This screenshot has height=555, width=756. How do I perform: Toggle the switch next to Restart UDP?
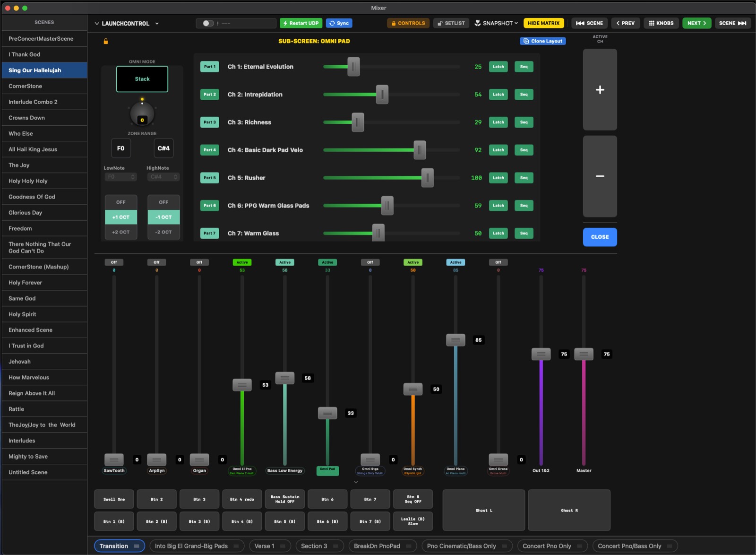pos(208,23)
